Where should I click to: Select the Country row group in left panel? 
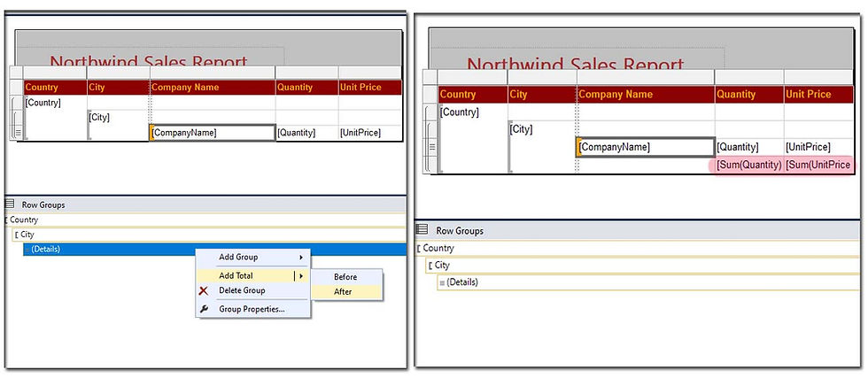point(205,220)
